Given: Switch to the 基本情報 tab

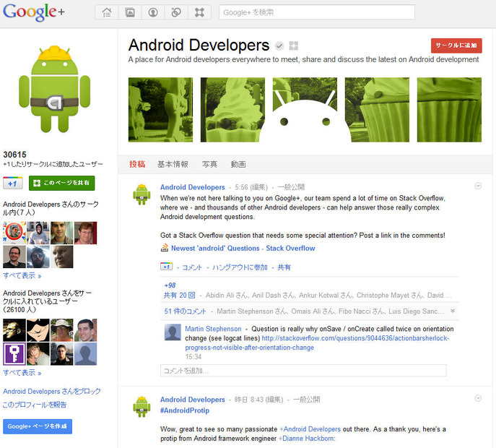Looking at the screenshot, I should click(173, 164).
